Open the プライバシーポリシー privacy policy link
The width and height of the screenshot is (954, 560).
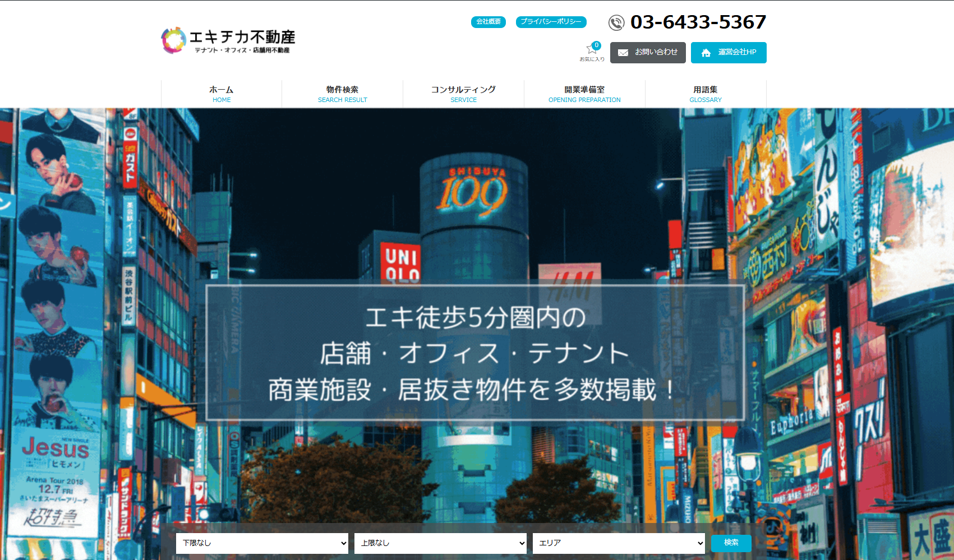click(x=551, y=22)
